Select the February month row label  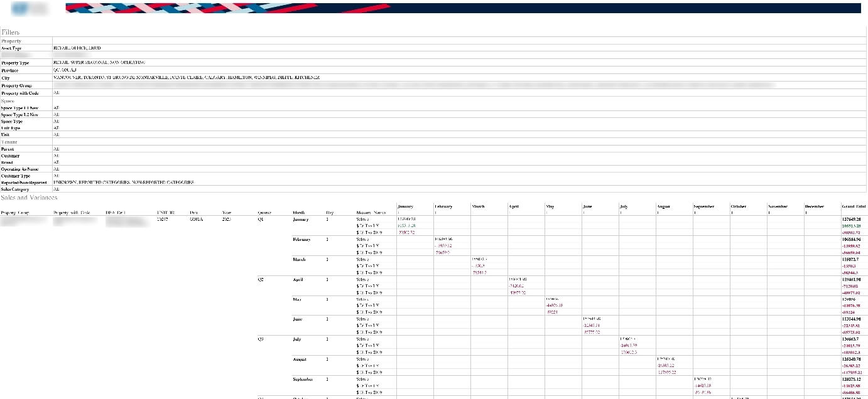click(302, 240)
